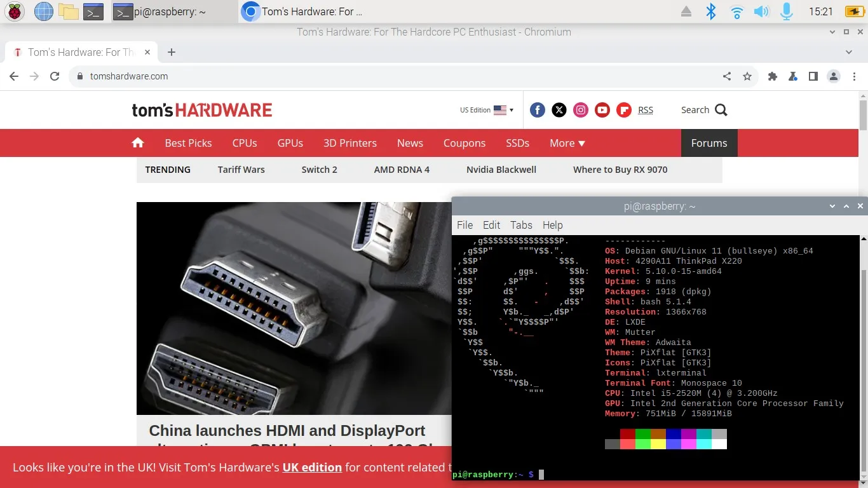Click the battery status icon
Viewport: 868px width, 488px height.
(x=854, y=11)
